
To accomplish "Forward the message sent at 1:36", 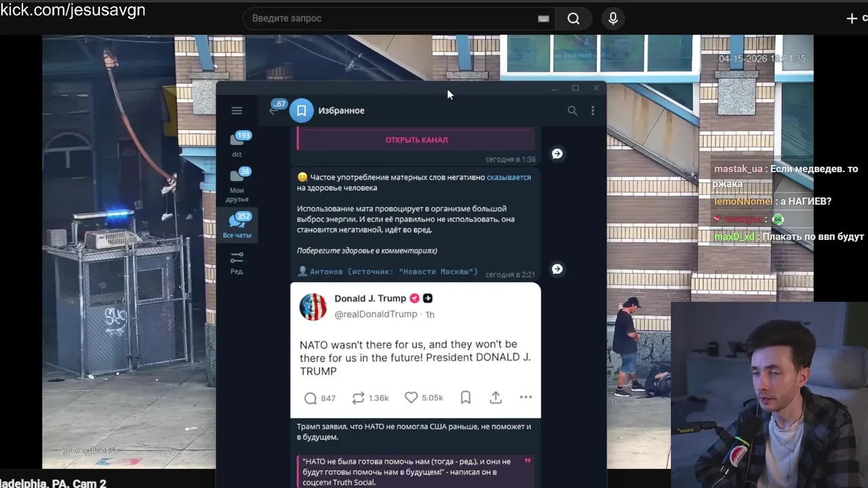I will click(x=557, y=154).
